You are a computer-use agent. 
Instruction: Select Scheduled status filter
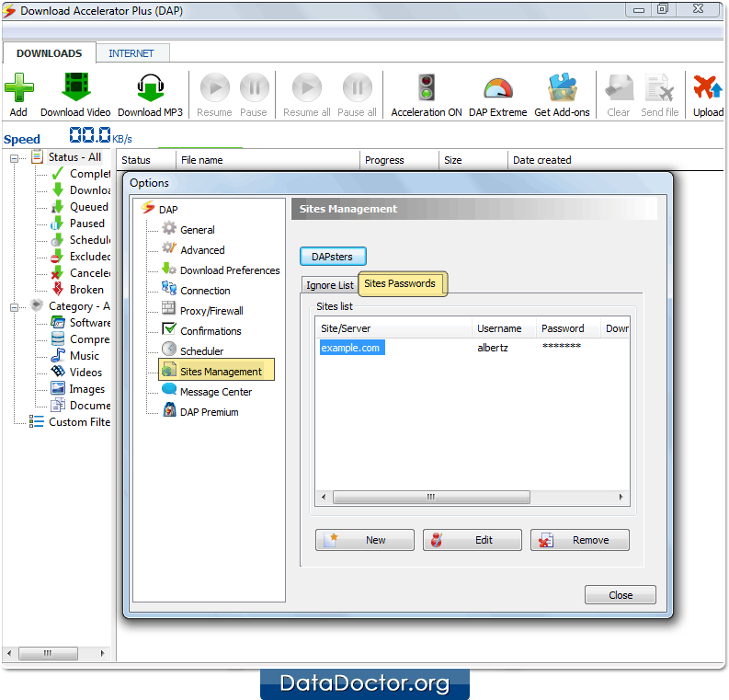[82, 240]
